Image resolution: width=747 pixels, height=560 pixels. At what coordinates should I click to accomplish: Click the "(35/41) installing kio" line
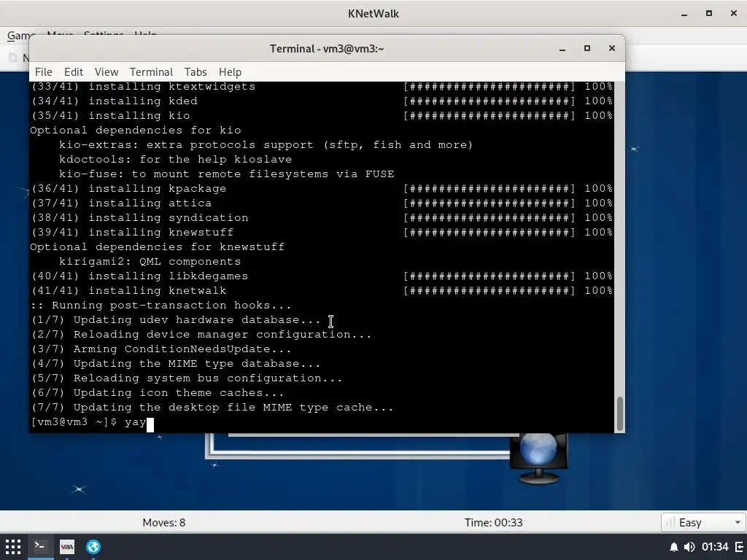(322, 116)
